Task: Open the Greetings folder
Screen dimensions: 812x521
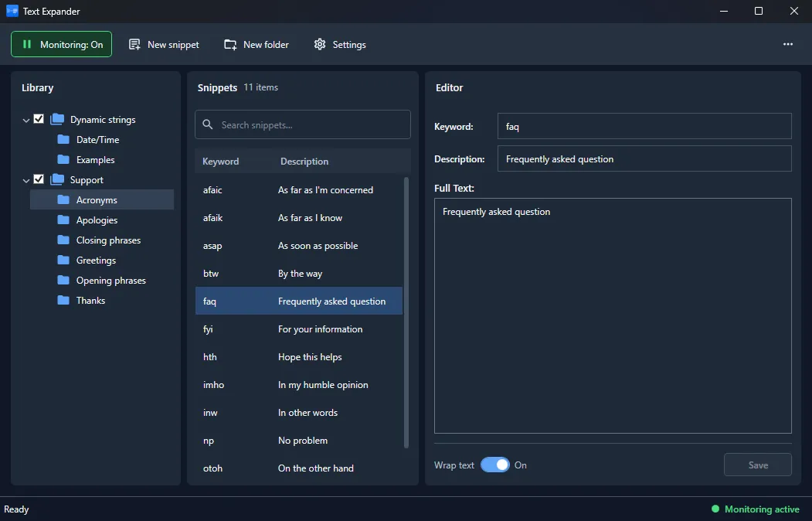Action: click(x=97, y=260)
